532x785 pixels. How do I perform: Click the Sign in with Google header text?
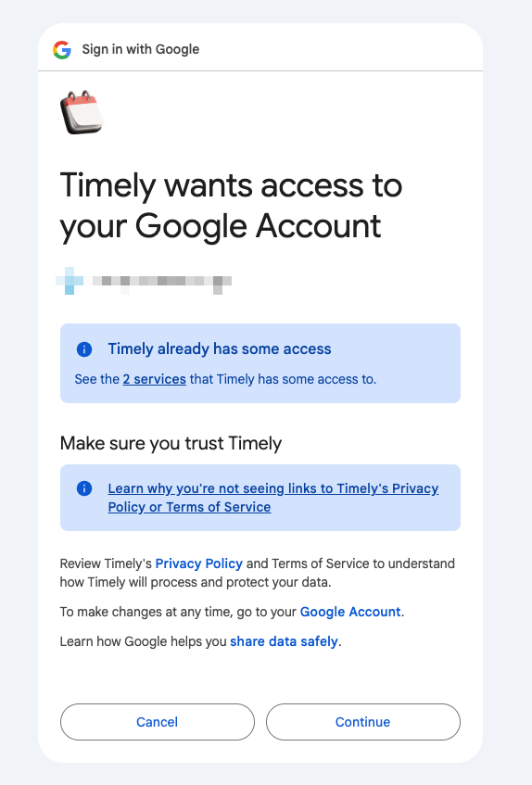pyautogui.click(x=141, y=49)
